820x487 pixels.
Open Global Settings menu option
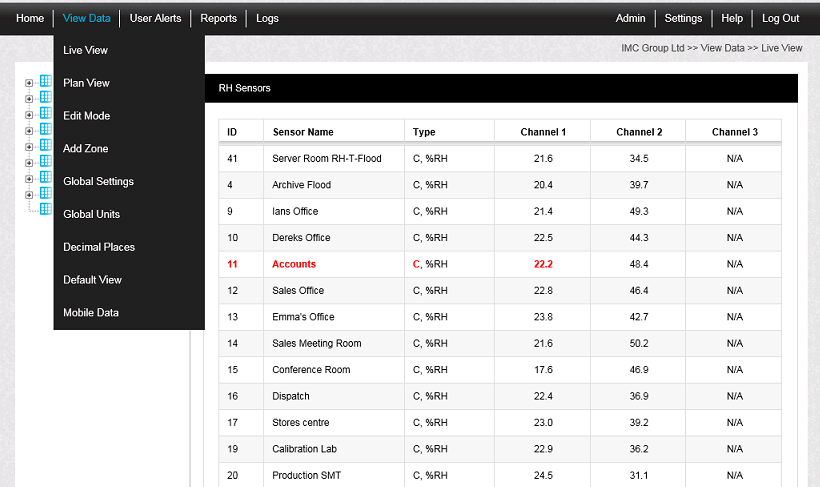point(98,182)
